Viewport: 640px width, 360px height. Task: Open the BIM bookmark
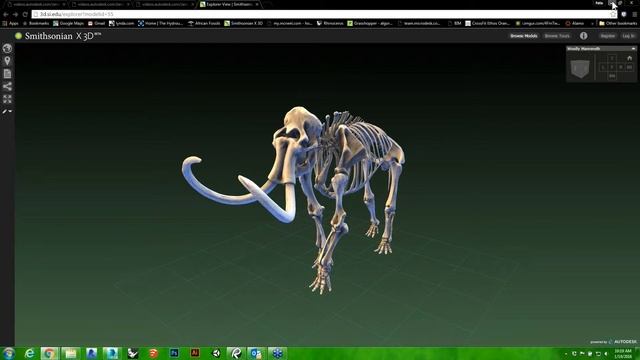(454, 23)
